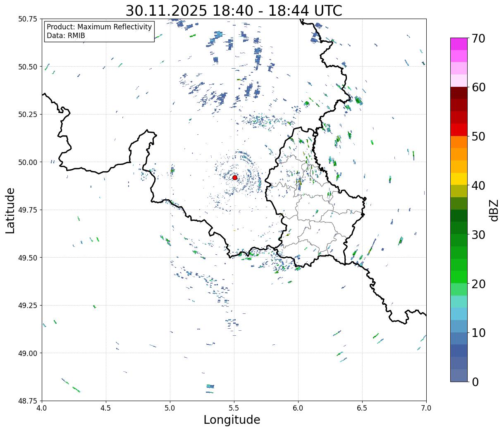Click the 49.00 latitude tick label
The width and height of the screenshot is (504, 430).
click(27, 353)
